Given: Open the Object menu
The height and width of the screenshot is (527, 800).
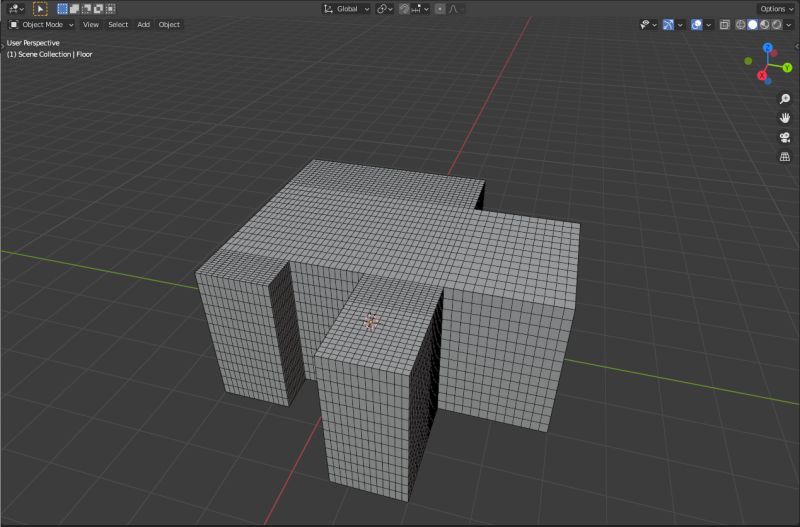Looking at the screenshot, I should pos(169,24).
